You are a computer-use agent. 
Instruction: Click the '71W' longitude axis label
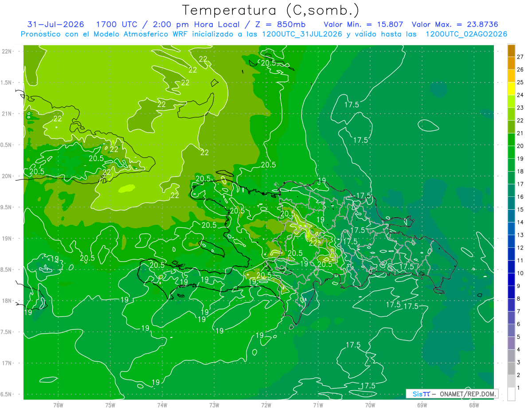[x=318, y=405]
